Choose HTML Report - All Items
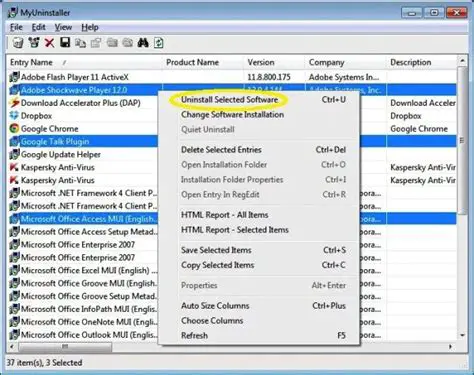Screen dimensions: 474x375 point(224,215)
